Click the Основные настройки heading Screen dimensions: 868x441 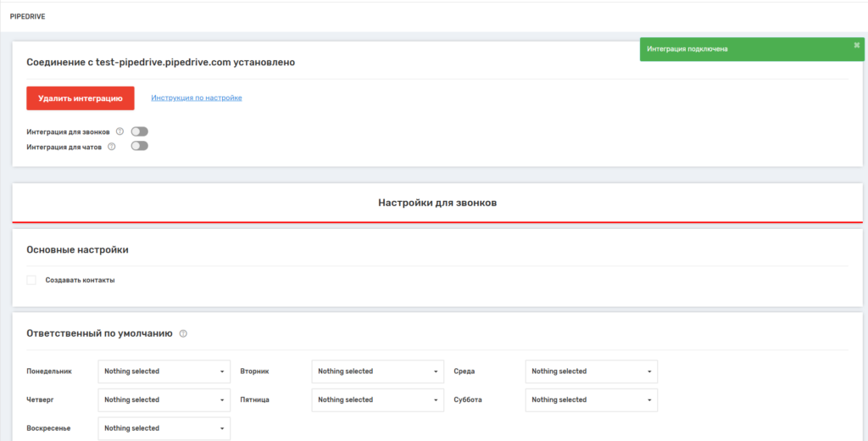pos(78,250)
